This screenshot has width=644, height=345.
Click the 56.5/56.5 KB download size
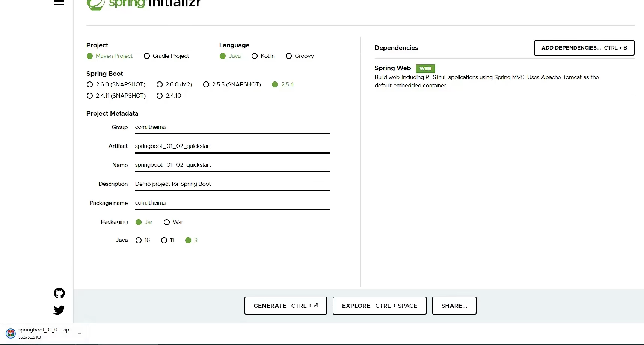[30, 337]
